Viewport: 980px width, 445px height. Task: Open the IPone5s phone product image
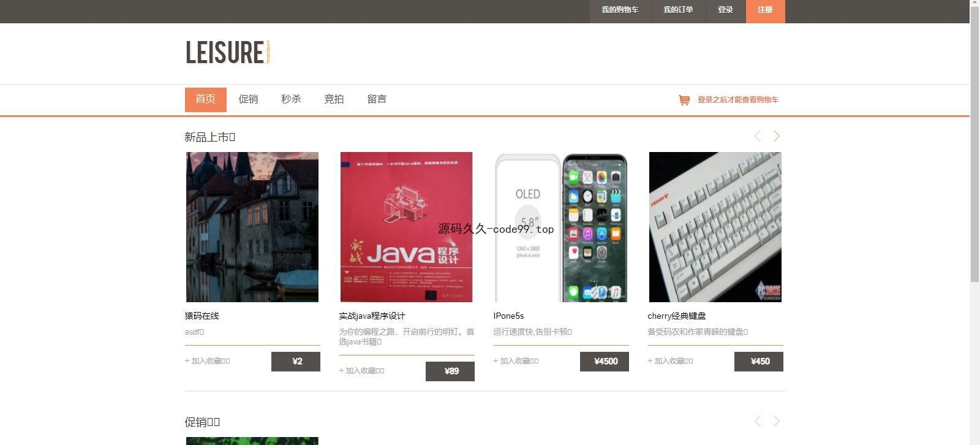click(561, 227)
